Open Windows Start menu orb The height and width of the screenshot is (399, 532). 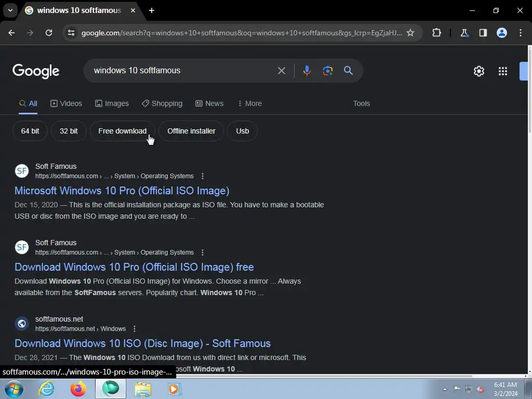pyautogui.click(x=14, y=389)
